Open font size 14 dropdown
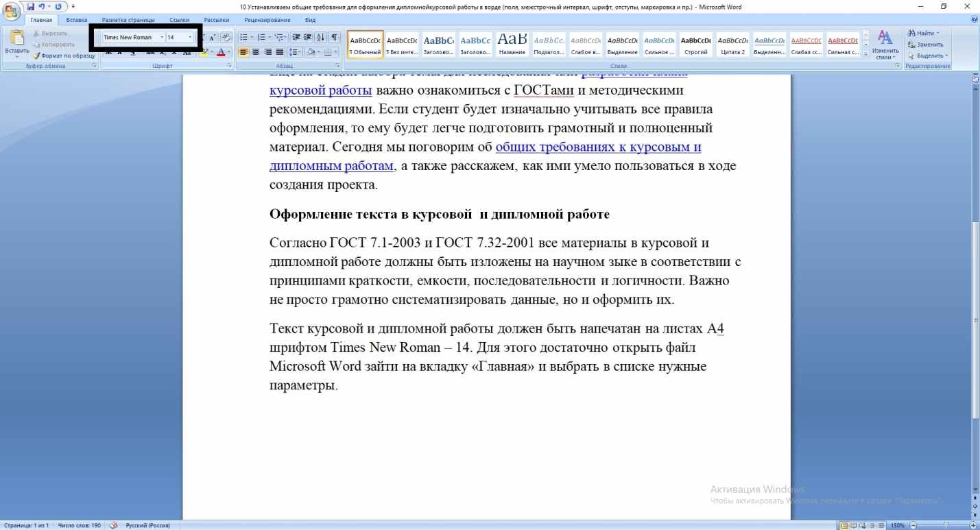980x530 pixels. tap(190, 37)
